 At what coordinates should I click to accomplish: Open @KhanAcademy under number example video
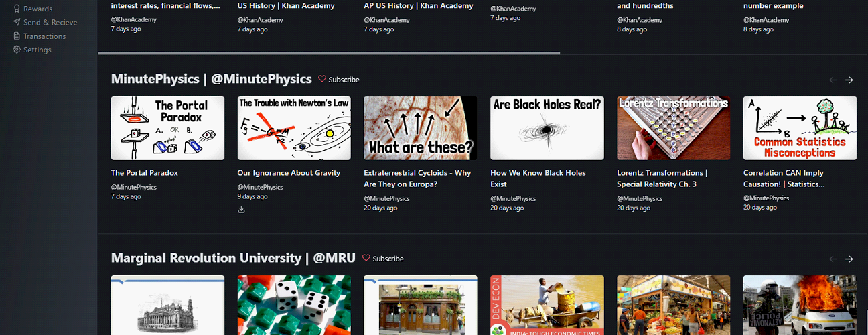[x=766, y=20]
